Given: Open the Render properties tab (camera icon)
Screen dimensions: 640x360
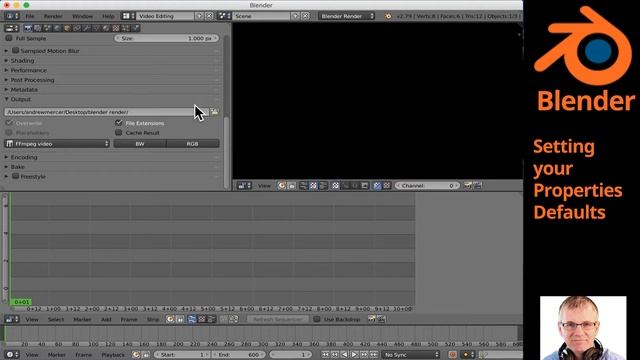Looking at the screenshot, I should pyautogui.click(x=28, y=28).
